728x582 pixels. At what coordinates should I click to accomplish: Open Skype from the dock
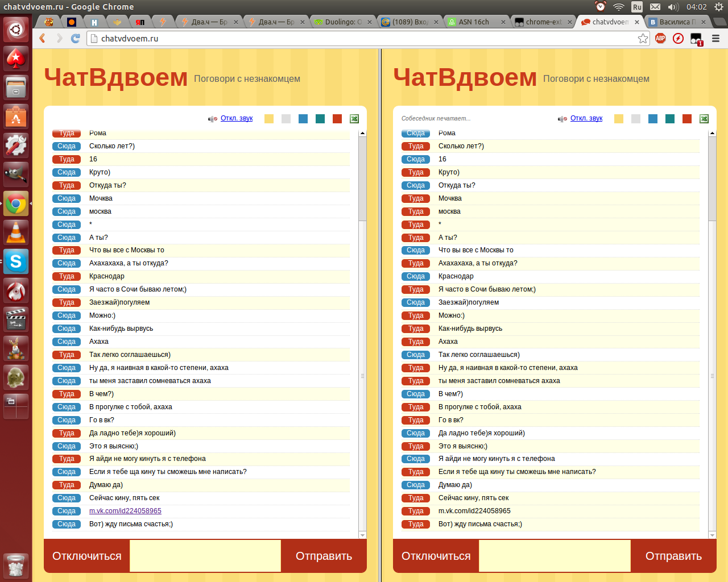pyautogui.click(x=16, y=261)
